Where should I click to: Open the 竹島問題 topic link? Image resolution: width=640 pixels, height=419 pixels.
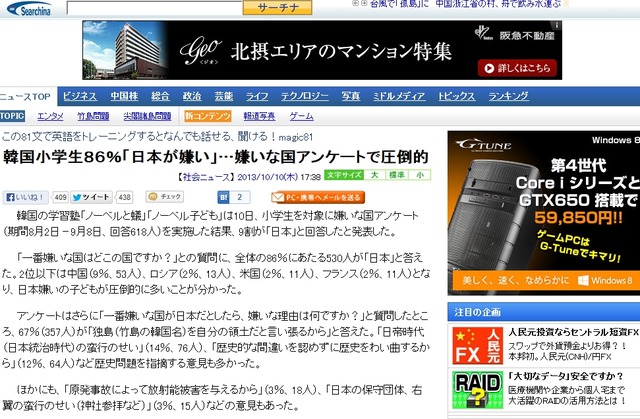[93, 116]
